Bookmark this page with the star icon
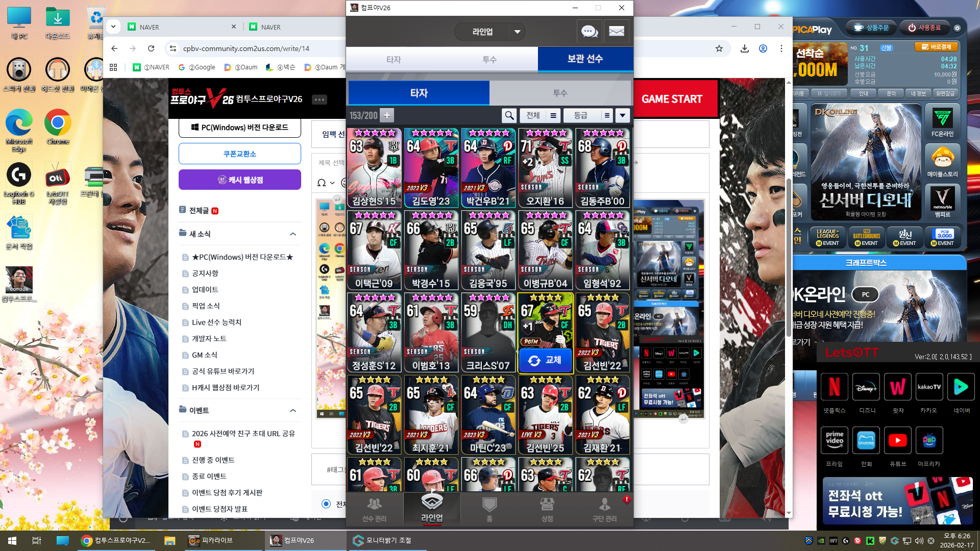The width and height of the screenshot is (980, 551). (x=719, y=48)
